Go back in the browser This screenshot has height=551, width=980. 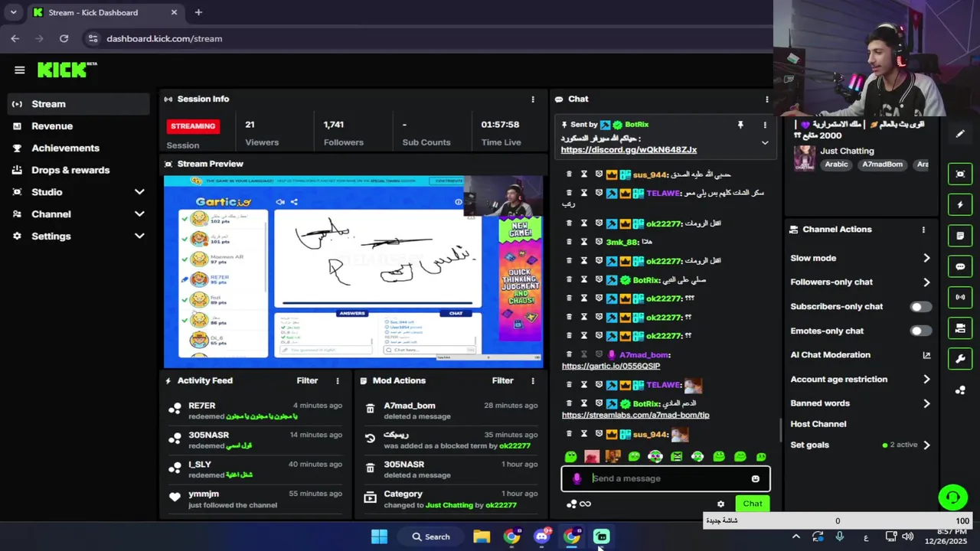15,38
